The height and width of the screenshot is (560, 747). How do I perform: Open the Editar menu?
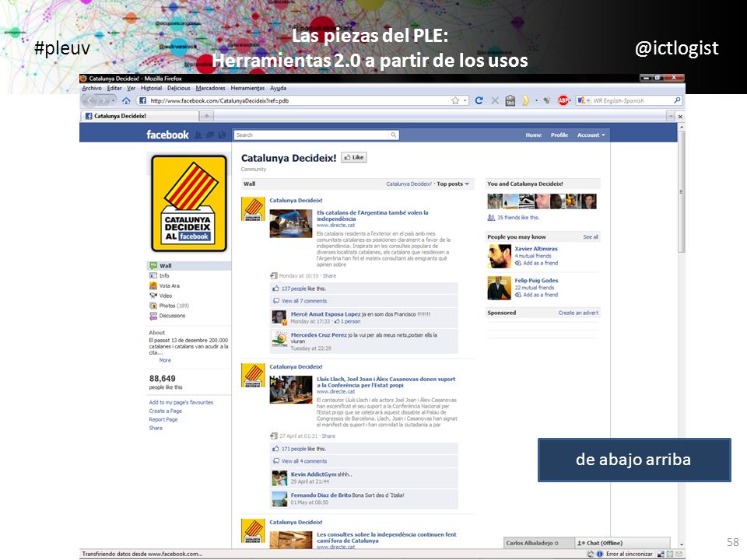114,88
